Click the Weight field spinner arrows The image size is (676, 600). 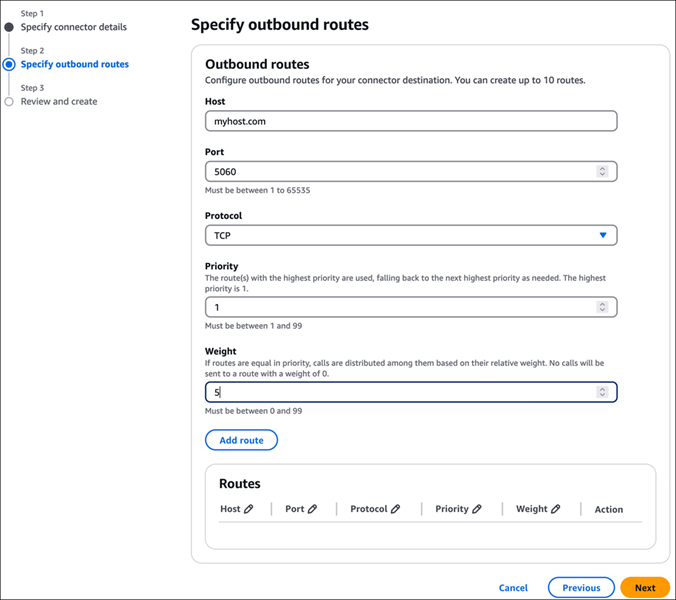(x=602, y=392)
